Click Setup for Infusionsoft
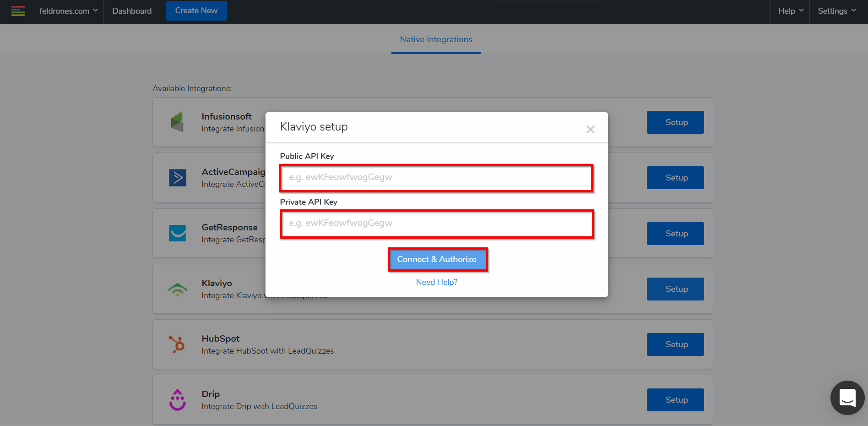The height and width of the screenshot is (426, 868). click(675, 122)
